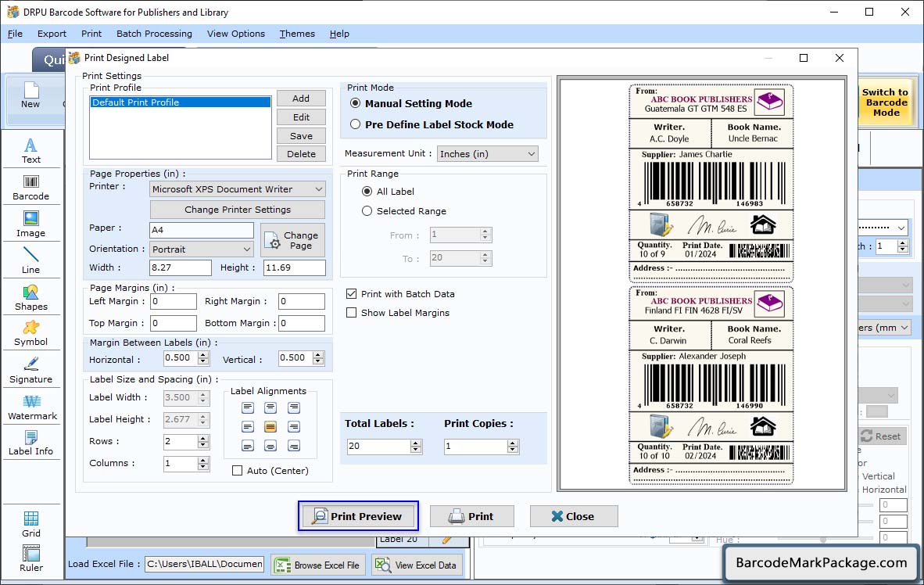
Task: Click Delete print profile button
Action: (301, 154)
